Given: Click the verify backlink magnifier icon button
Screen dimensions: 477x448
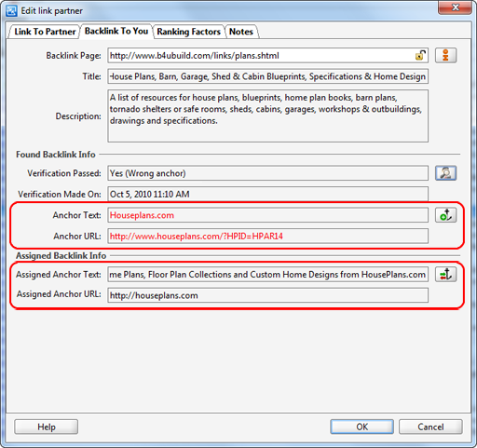Looking at the screenshot, I should (x=445, y=173).
